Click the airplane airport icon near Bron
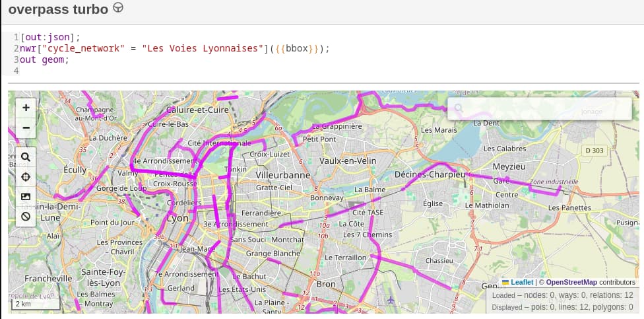This screenshot has height=319, width=644. pos(391,300)
